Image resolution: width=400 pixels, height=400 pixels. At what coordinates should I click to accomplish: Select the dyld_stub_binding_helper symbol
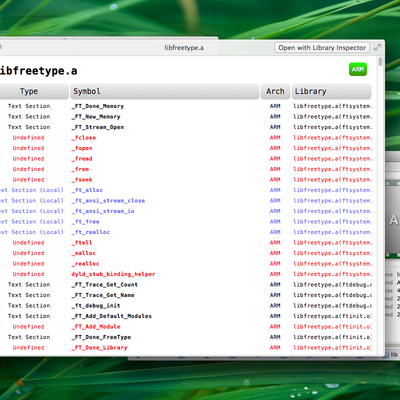click(x=113, y=274)
